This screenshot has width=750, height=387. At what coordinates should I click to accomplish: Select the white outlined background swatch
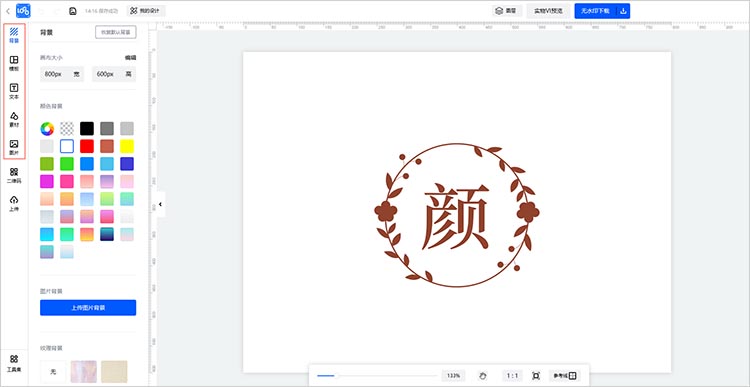click(x=67, y=146)
